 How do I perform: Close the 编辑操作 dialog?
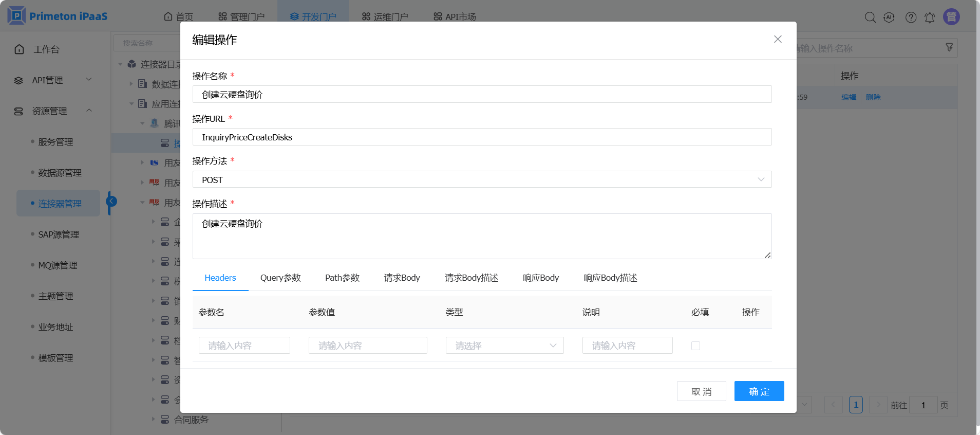[778, 40]
